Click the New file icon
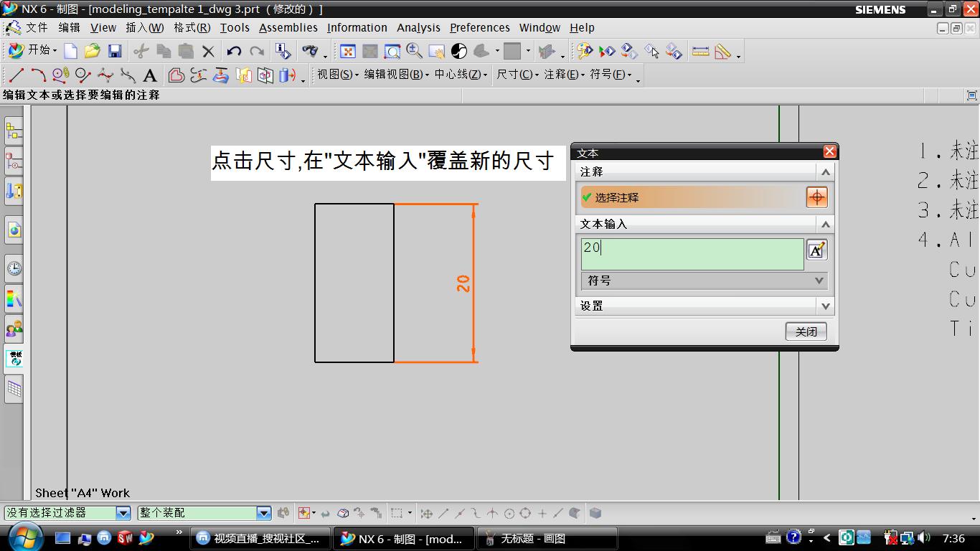The width and height of the screenshot is (980, 551). coord(70,51)
